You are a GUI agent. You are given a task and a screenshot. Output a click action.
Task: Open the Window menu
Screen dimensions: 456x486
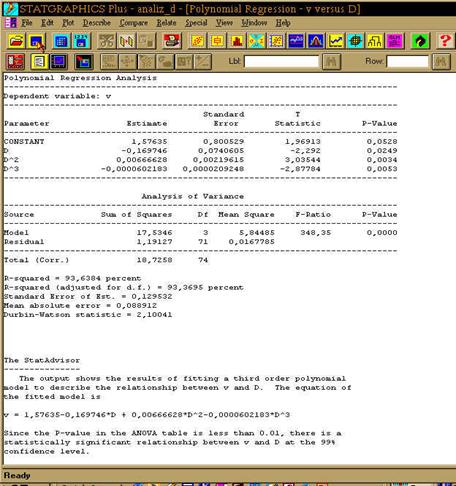(x=254, y=23)
